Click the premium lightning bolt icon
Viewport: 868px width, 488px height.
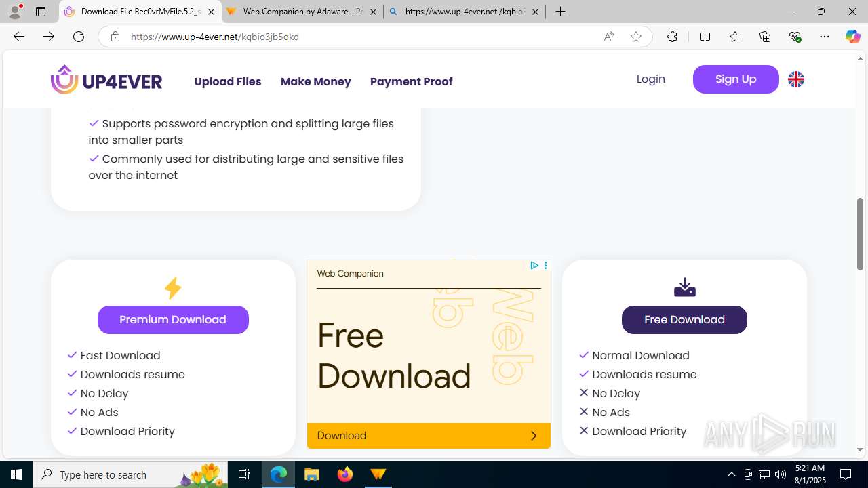[x=173, y=287]
